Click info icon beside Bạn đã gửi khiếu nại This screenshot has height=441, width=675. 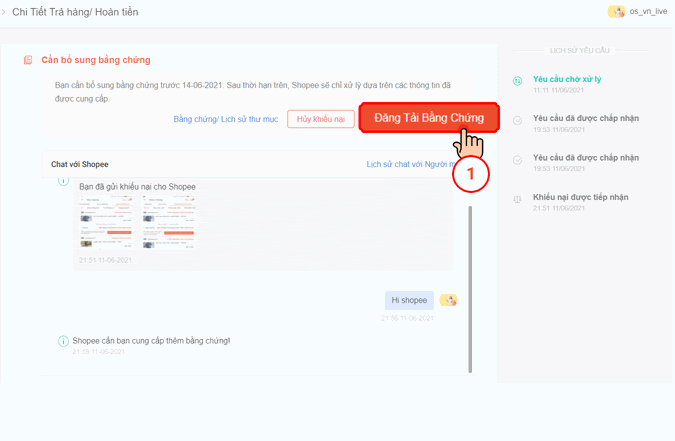(64, 182)
